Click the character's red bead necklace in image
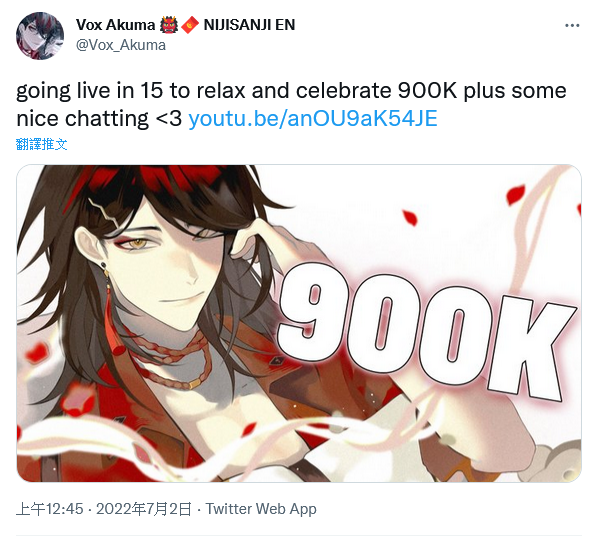Screen dimensions: 598x536 (x=174, y=359)
